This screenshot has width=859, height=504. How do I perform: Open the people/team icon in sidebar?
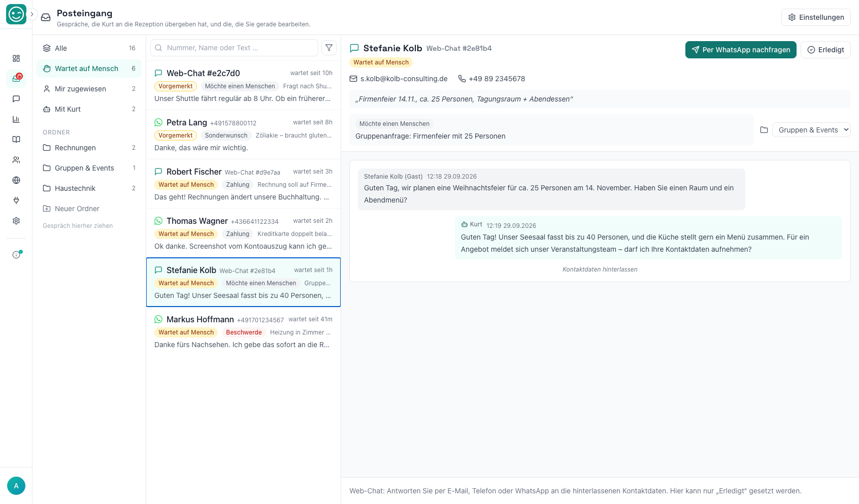coord(16,160)
